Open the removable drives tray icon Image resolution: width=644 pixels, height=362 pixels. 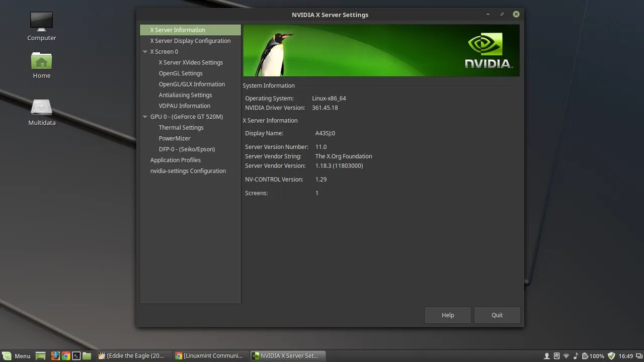coord(556,356)
